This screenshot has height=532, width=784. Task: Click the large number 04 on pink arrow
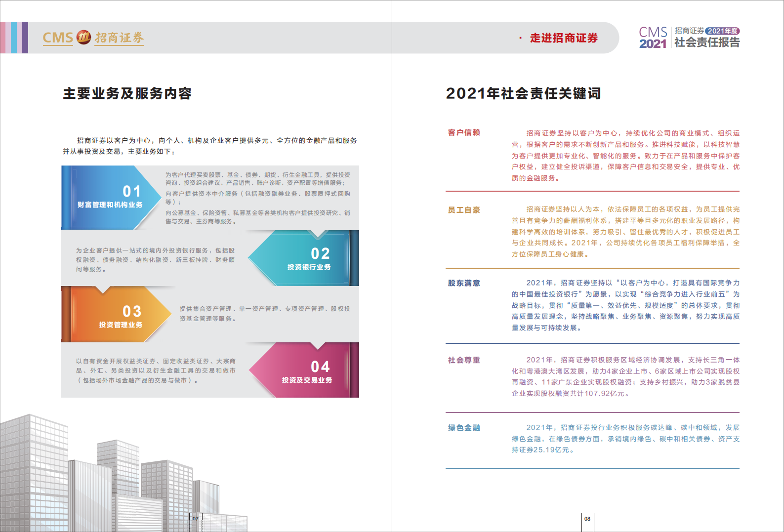tap(320, 367)
